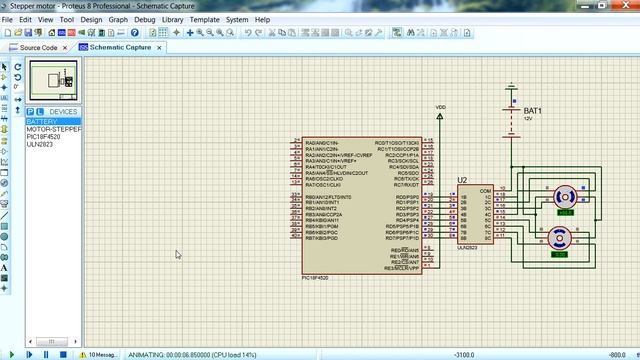640x360 pixels.
Task: Click the Play simulation button
Action: click(11, 355)
